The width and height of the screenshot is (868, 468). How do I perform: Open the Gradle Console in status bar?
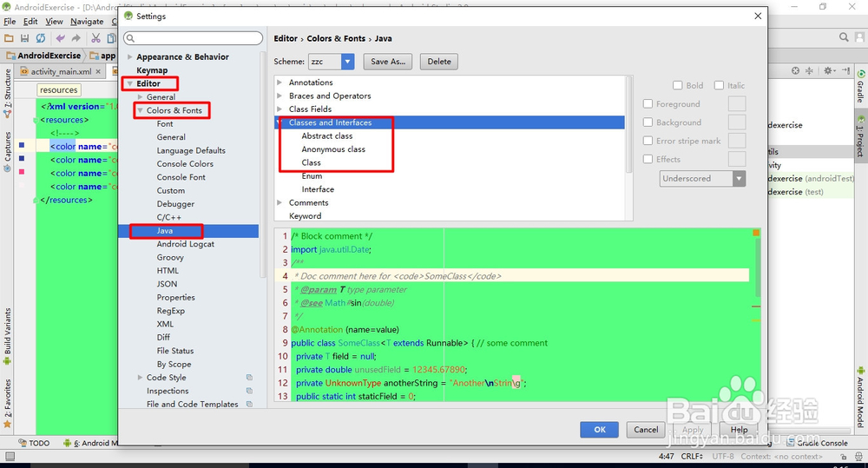818,443
